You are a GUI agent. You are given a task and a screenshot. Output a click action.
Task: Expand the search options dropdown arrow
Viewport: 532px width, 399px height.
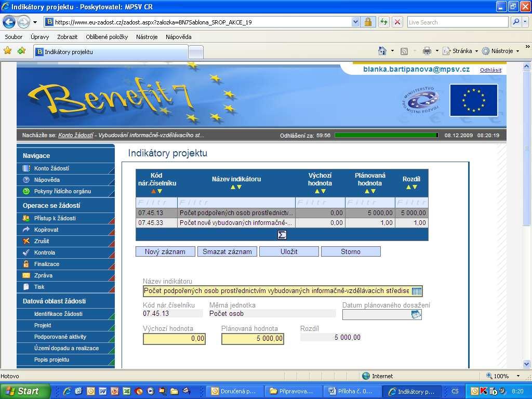pyautogui.click(x=525, y=22)
